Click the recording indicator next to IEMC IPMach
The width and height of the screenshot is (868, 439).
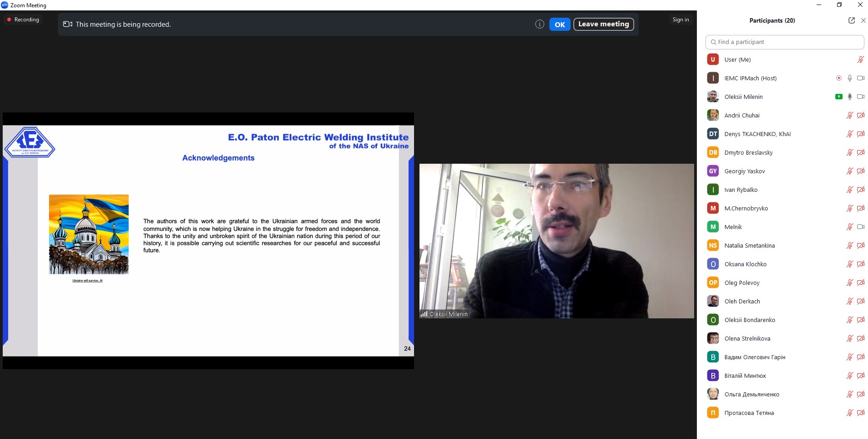[838, 78]
